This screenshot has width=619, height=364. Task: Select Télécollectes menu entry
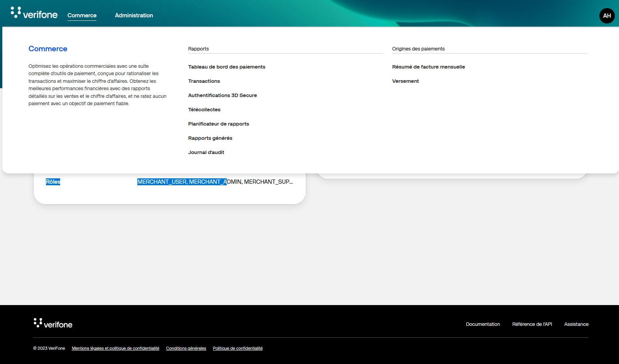(x=204, y=110)
